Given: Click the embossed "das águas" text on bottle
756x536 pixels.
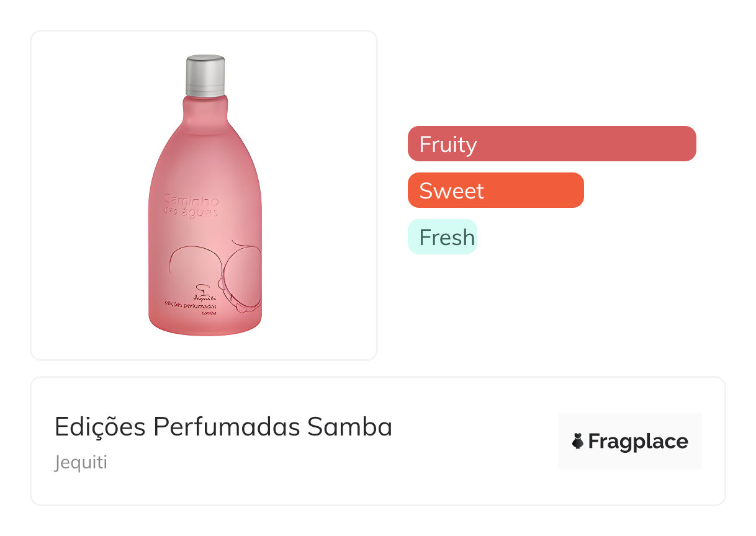Looking at the screenshot, I should (191, 212).
